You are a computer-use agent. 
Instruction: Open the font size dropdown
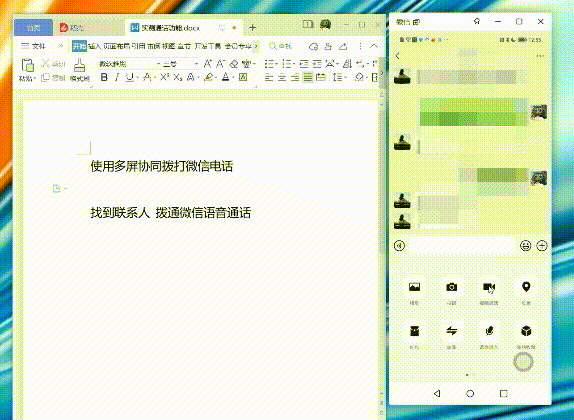tap(196, 64)
